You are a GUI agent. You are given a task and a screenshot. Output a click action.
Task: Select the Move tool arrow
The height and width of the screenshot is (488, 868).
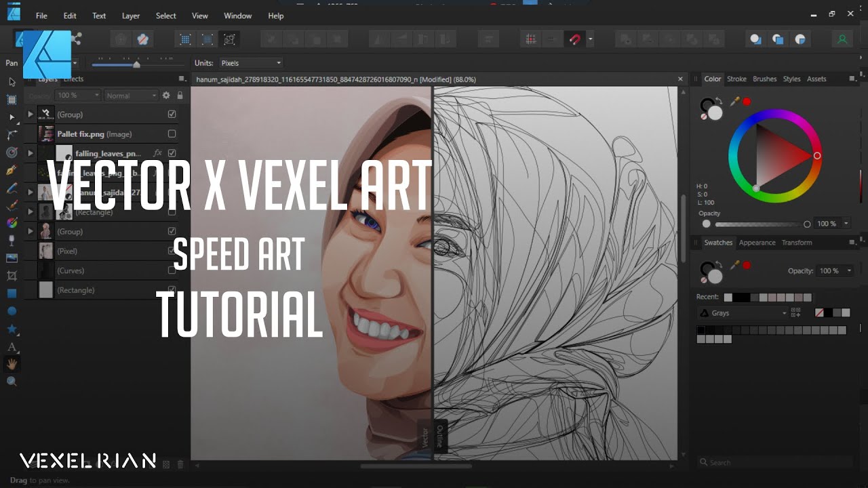click(12, 82)
